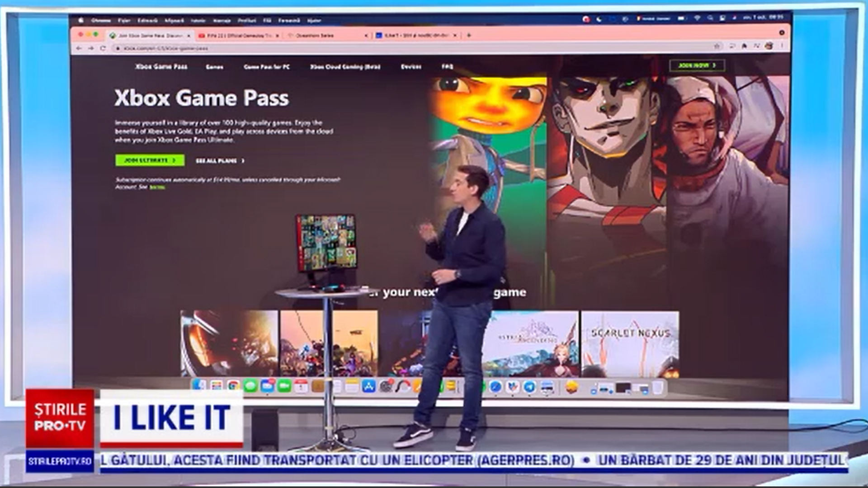868x488 pixels.
Task: Click the browser back arrow
Action: point(80,48)
